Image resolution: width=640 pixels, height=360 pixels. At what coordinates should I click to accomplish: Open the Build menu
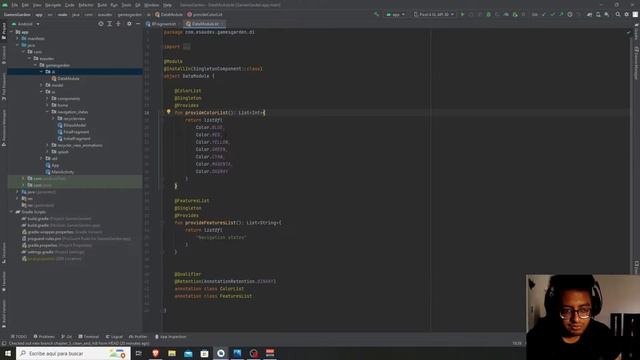pyautogui.click(x=102, y=5)
